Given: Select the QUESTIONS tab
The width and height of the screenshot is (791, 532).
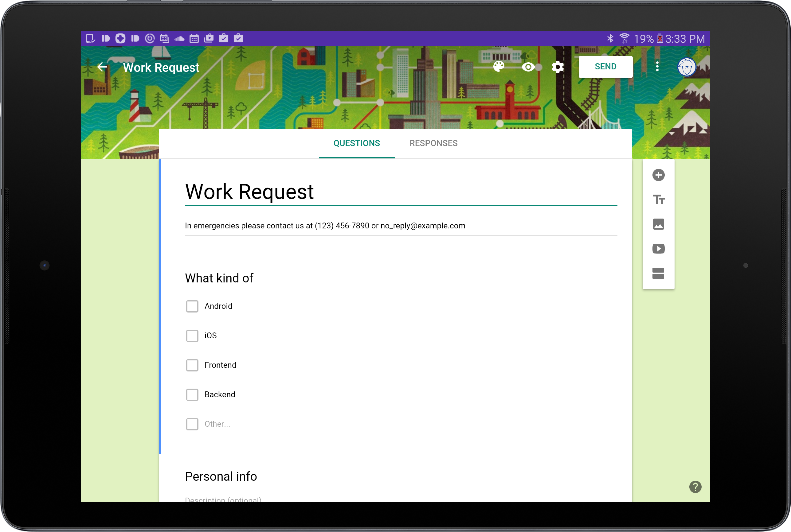Looking at the screenshot, I should point(356,143).
